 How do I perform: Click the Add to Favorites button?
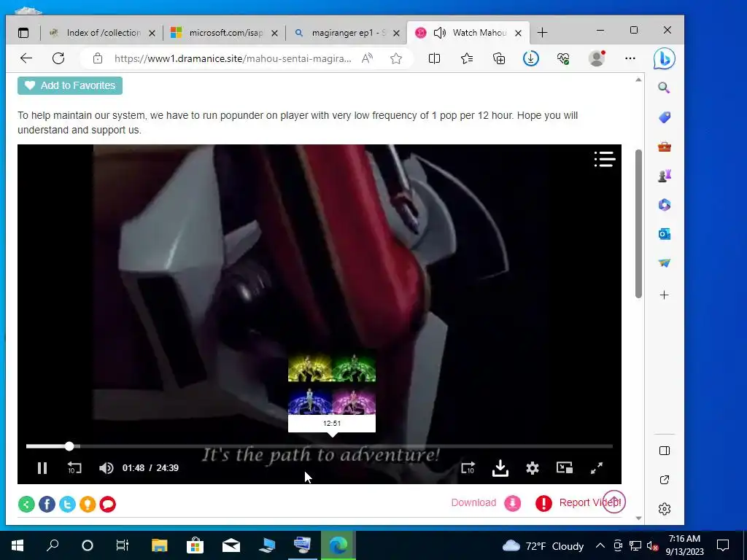[x=70, y=86]
